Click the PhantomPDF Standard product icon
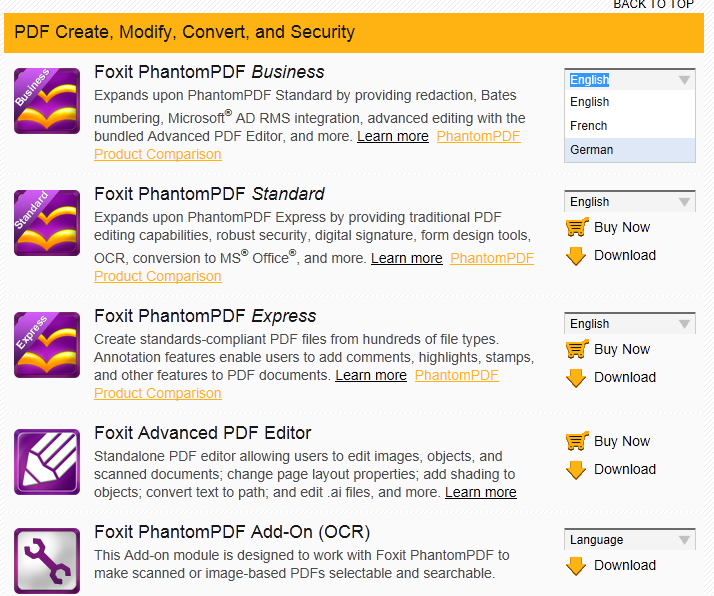 coord(47,222)
